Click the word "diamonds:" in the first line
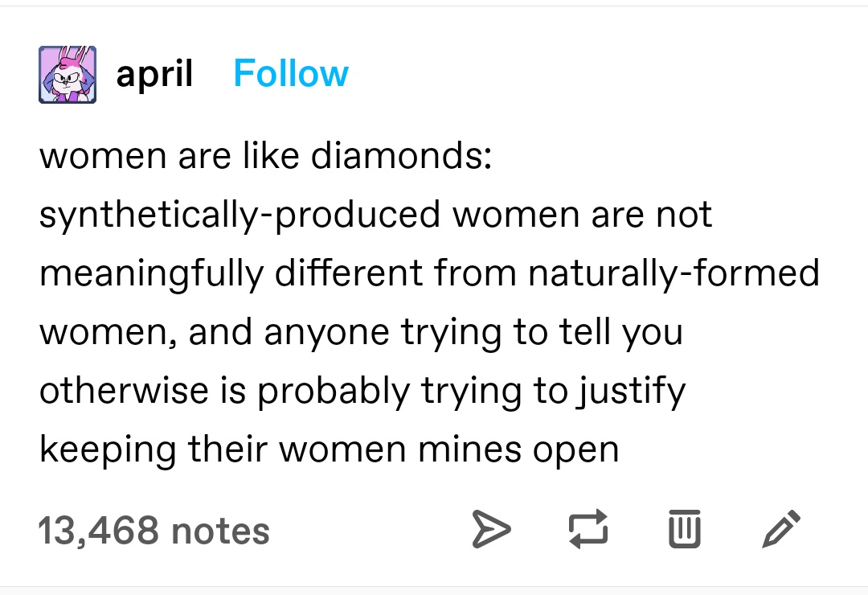Image resolution: width=868 pixels, height=595 pixels. [x=401, y=155]
